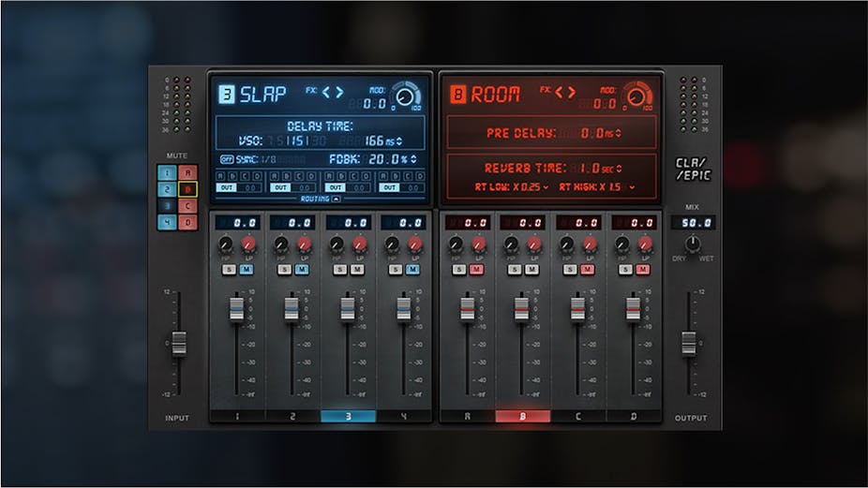Image resolution: width=868 pixels, height=488 pixels.
Task: Toggle the delay SYNC off switch
Action: (226, 159)
